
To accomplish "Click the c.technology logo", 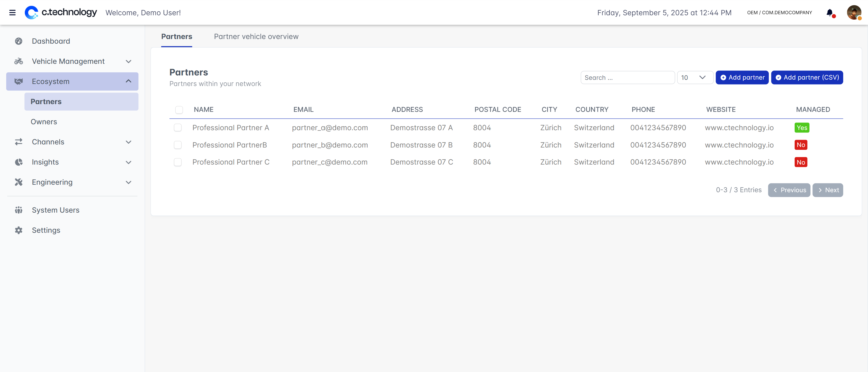I will tap(61, 12).
